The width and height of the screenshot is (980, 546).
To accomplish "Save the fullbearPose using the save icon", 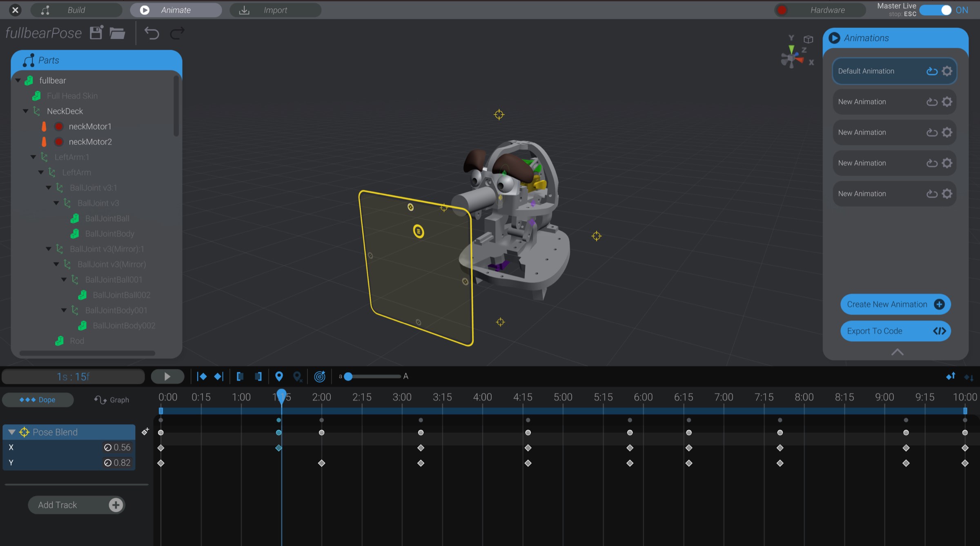I will (x=96, y=33).
